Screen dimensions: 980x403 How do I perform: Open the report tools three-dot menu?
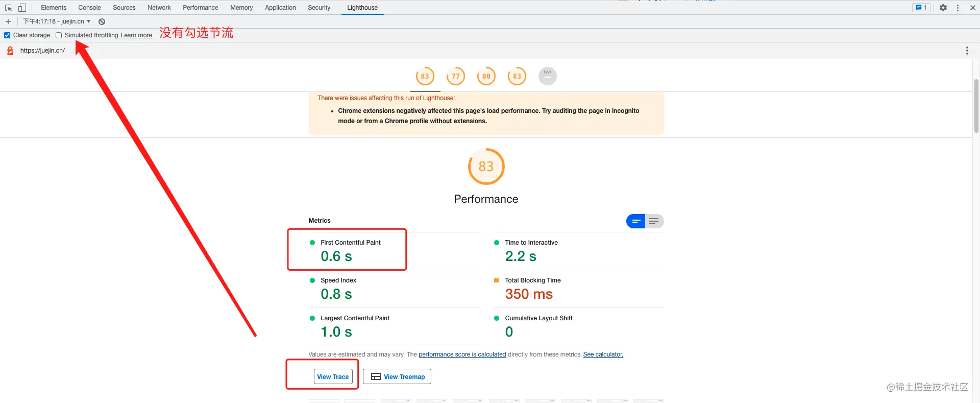(x=967, y=51)
